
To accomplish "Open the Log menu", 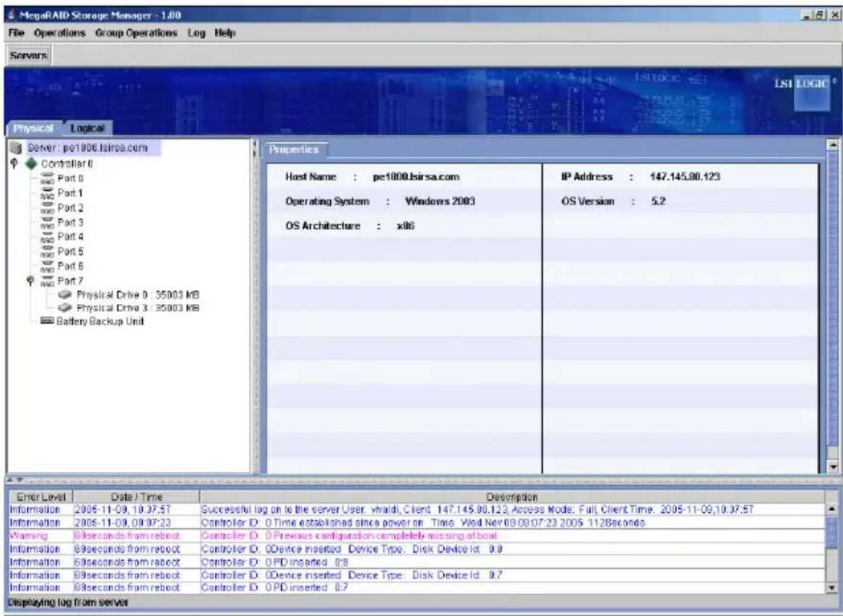I will click(x=196, y=33).
